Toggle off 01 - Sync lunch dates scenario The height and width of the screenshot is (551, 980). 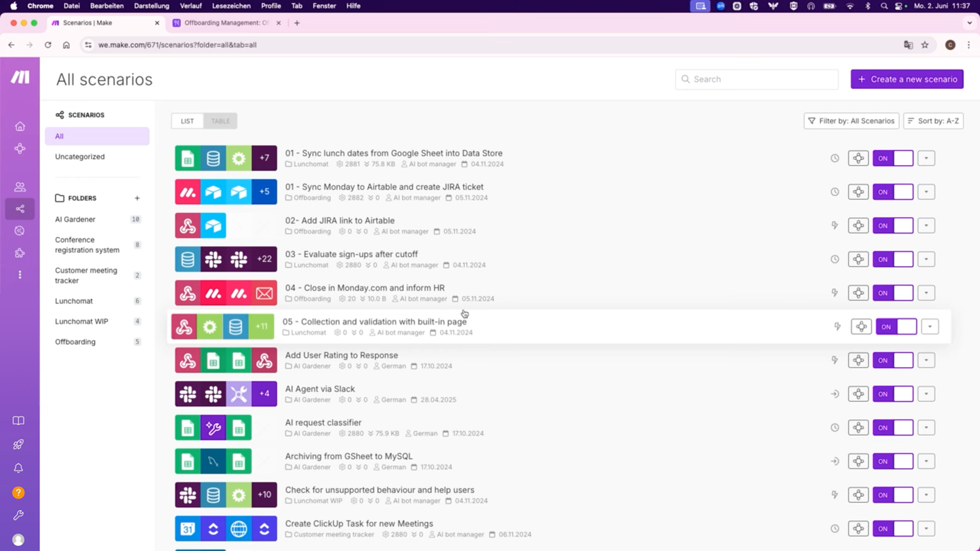pyautogui.click(x=893, y=158)
